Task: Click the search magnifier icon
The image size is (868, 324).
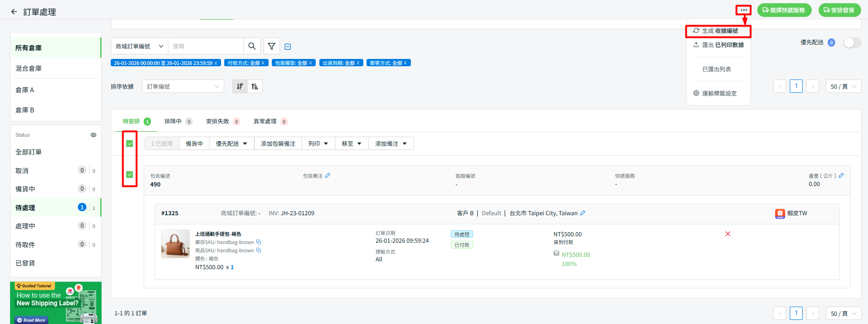Action: click(x=252, y=46)
